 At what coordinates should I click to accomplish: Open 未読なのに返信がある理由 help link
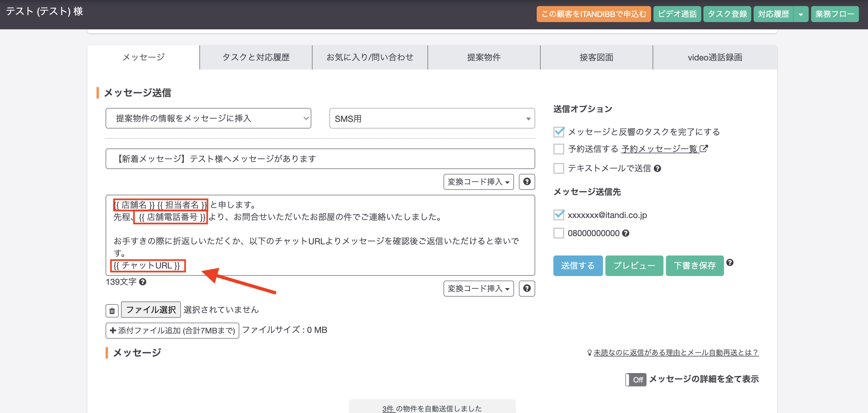click(x=676, y=352)
